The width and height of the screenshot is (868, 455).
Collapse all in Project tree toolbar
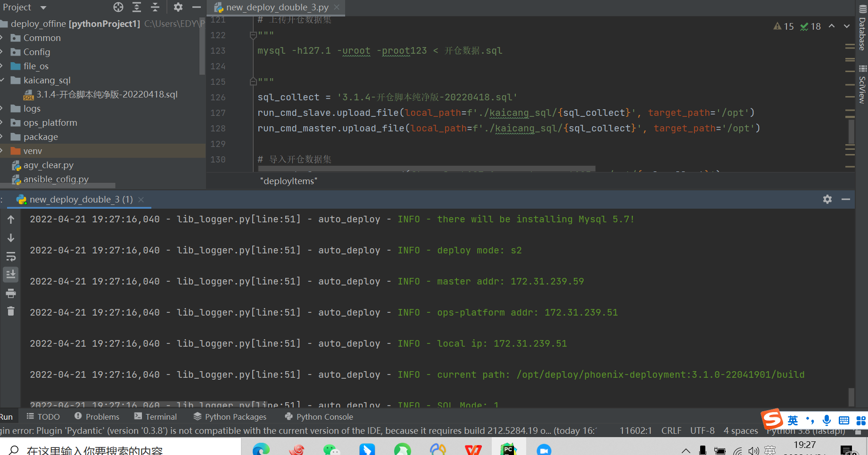click(x=155, y=7)
